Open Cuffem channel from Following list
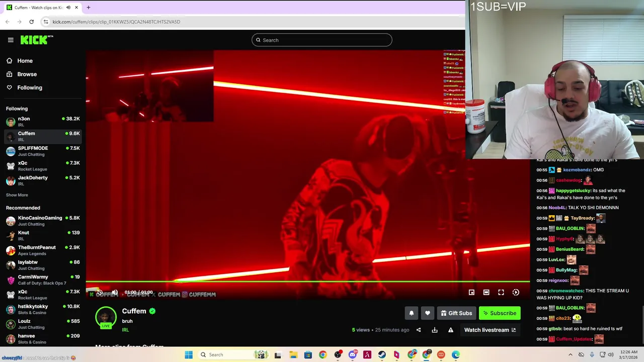Screen dimensions: 644x362 [x=43, y=136]
